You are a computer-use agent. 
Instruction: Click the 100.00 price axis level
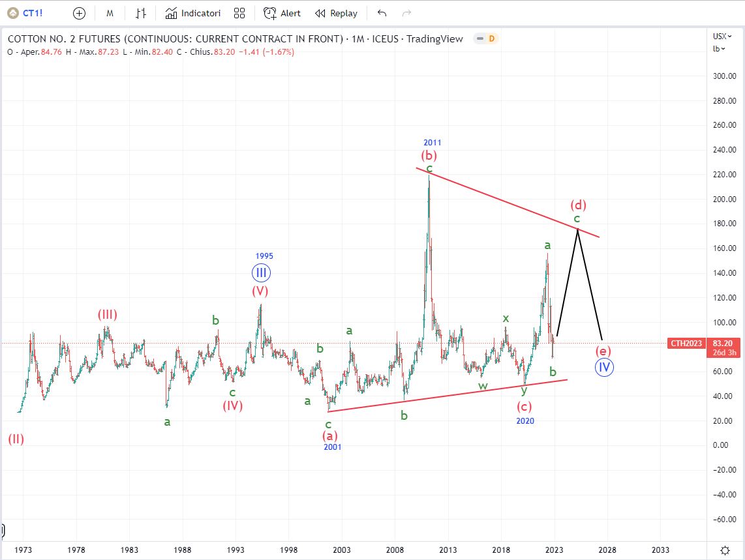point(724,323)
